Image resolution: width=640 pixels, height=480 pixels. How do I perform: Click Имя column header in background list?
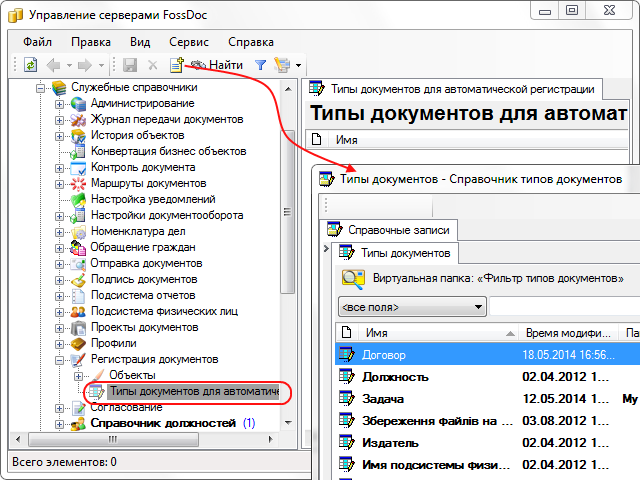coord(478,140)
